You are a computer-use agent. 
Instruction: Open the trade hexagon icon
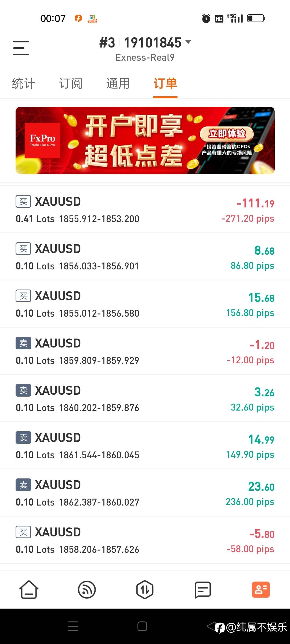tap(145, 590)
